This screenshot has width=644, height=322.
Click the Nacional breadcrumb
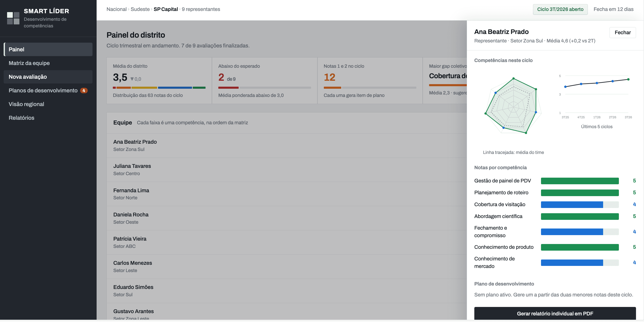116,9
